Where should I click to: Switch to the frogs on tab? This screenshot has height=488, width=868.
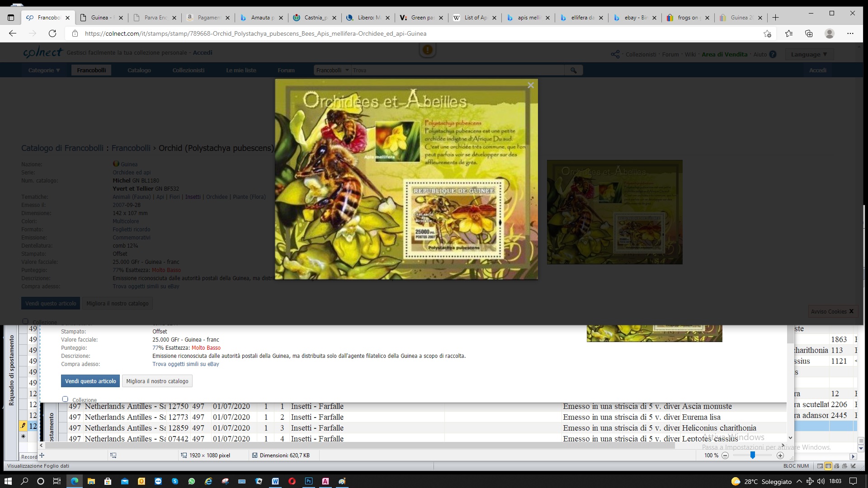(x=689, y=18)
